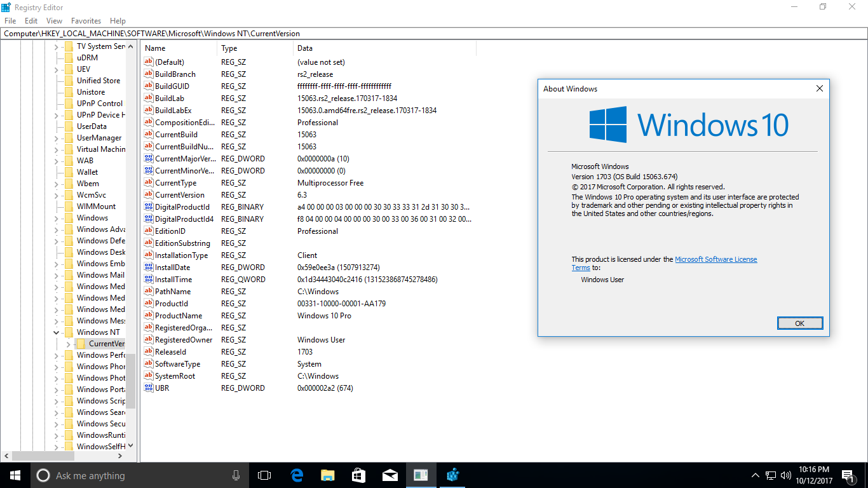Open the View menu
The width and height of the screenshot is (868, 488).
click(x=54, y=21)
